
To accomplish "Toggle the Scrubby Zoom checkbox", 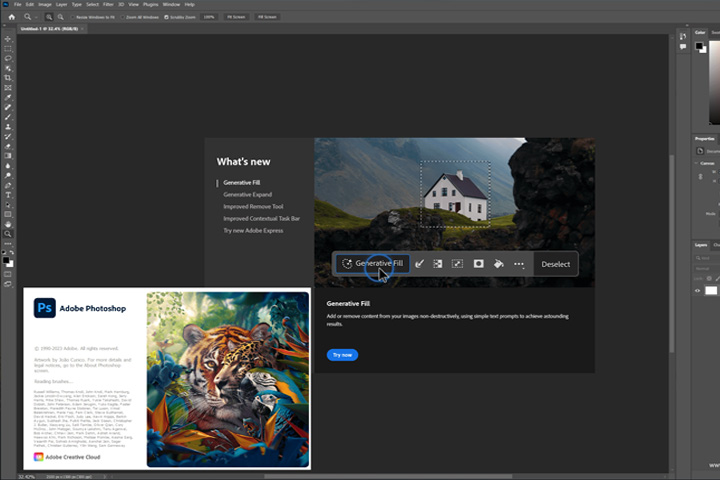I will coord(166,17).
